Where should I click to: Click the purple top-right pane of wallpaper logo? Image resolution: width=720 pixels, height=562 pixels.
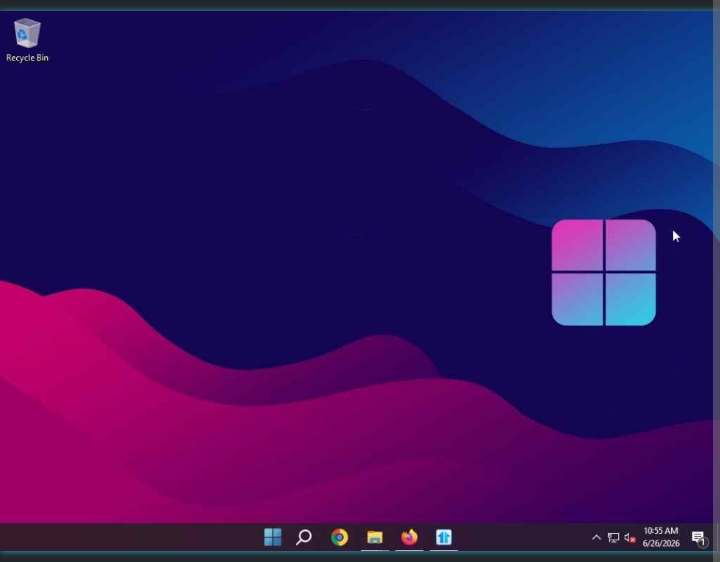(x=630, y=245)
